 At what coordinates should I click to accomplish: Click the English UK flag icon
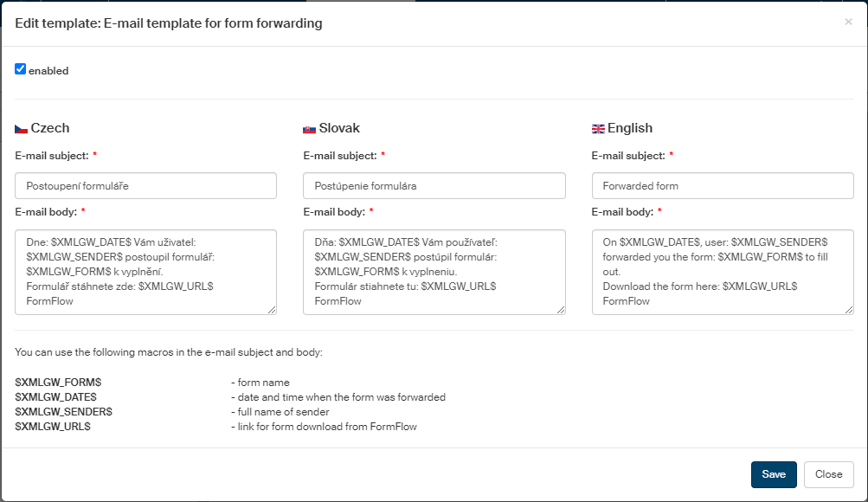pos(598,129)
